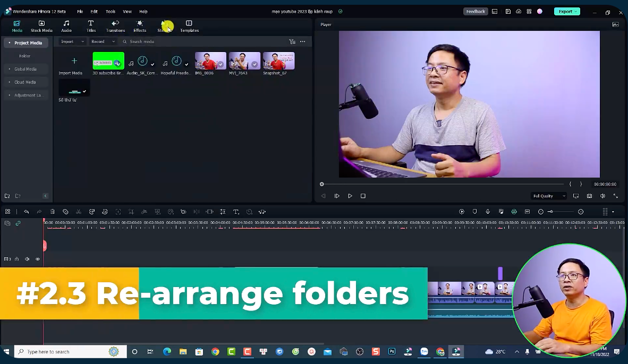Click the Import Media plus tile
The image size is (628, 364).
(74, 61)
